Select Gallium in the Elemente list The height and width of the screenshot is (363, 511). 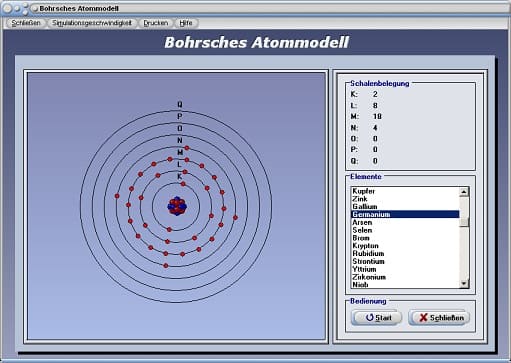(405, 207)
